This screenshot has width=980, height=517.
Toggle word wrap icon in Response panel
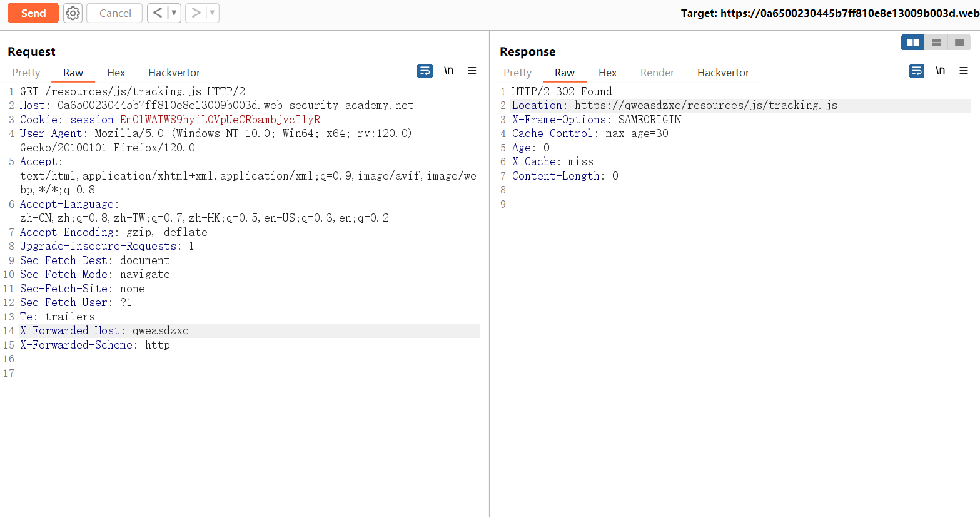(x=916, y=71)
